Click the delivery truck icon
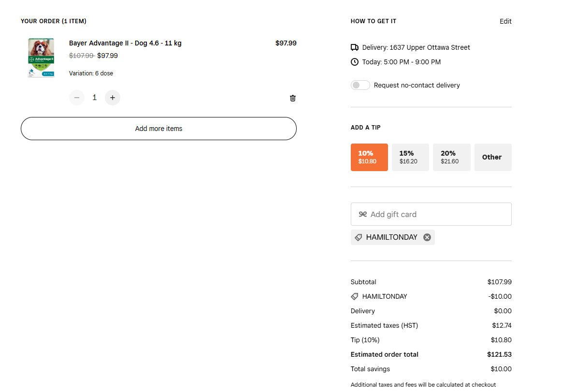This screenshot has width=575, height=392. coord(355,47)
